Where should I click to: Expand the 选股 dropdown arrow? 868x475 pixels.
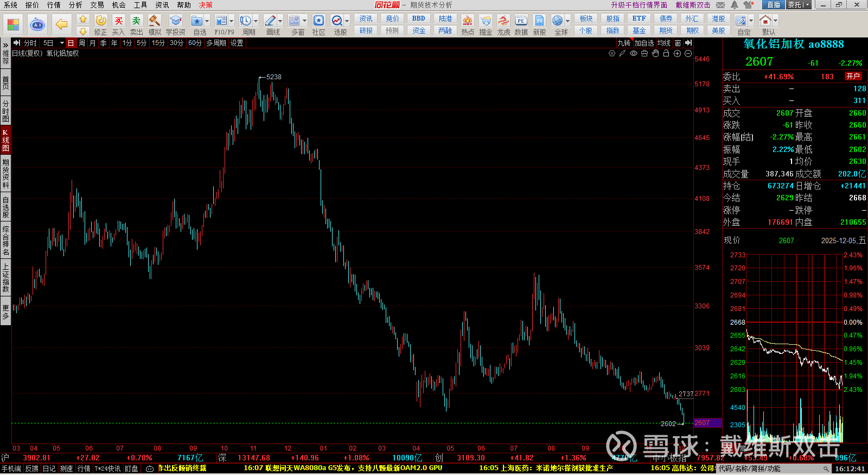(x=347, y=21)
